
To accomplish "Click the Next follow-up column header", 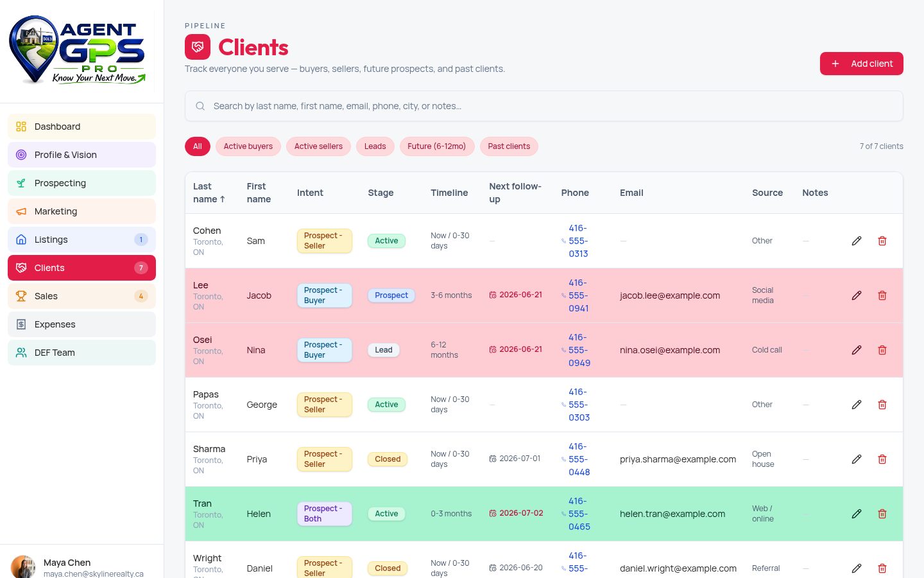I will [x=515, y=193].
